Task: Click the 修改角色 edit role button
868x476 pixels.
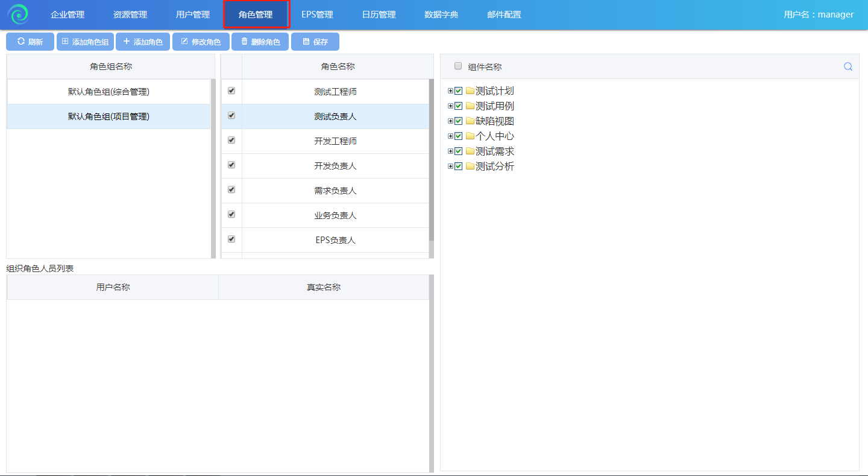Action: [201, 42]
